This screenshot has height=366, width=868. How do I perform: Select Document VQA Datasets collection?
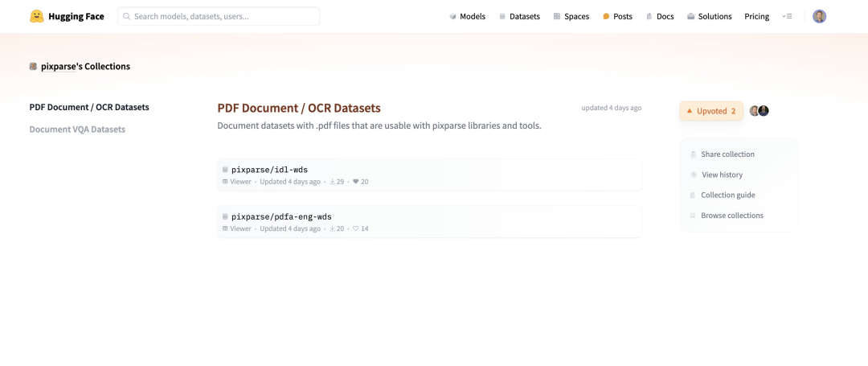pyautogui.click(x=77, y=130)
